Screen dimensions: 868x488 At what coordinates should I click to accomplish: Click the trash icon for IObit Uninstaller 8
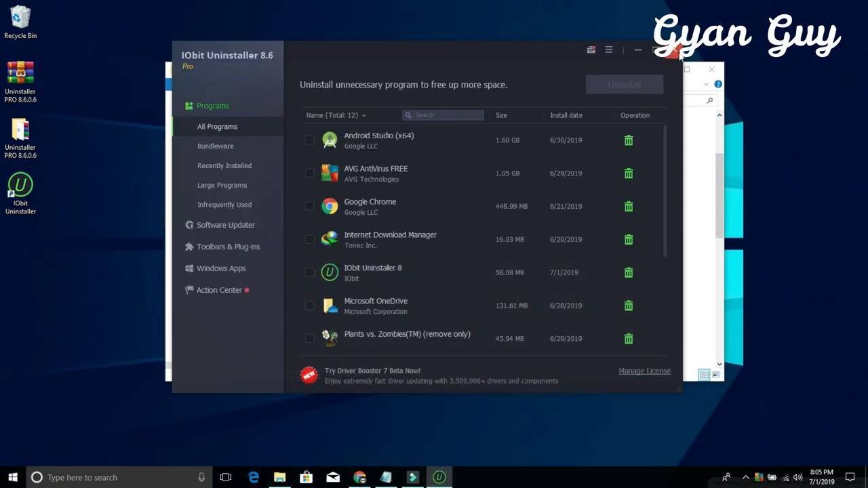point(629,272)
